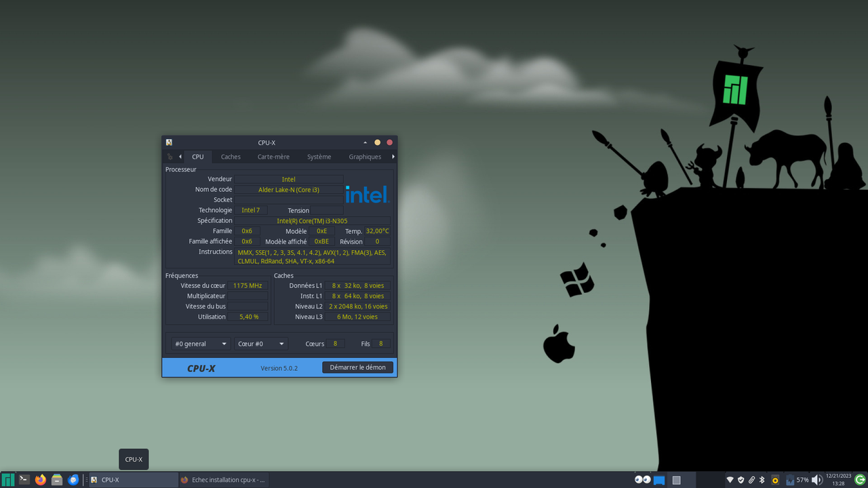
Task: Open the clipboard paperclip tray icon
Action: coord(751,480)
